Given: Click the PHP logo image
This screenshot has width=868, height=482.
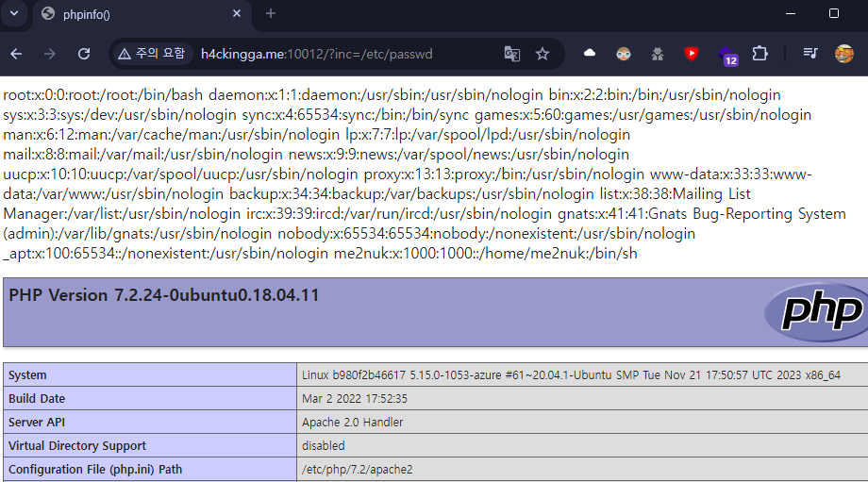Looking at the screenshot, I should point(814,312).
